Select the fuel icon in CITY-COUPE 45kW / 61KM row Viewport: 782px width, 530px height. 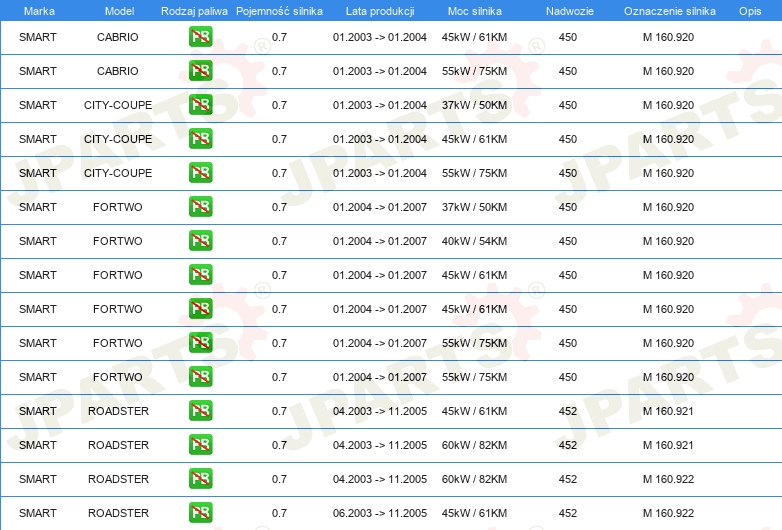(200, 139)
